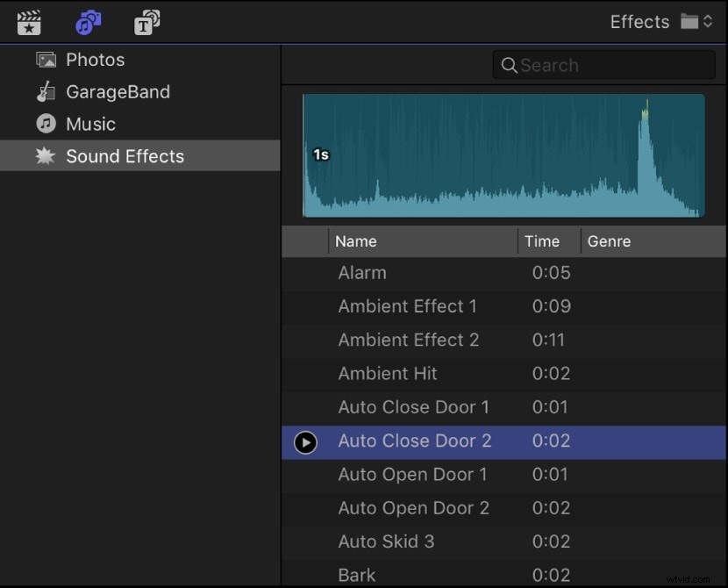Sort sound effects by Time
728x588 pixels.
[x=544, y=241]
